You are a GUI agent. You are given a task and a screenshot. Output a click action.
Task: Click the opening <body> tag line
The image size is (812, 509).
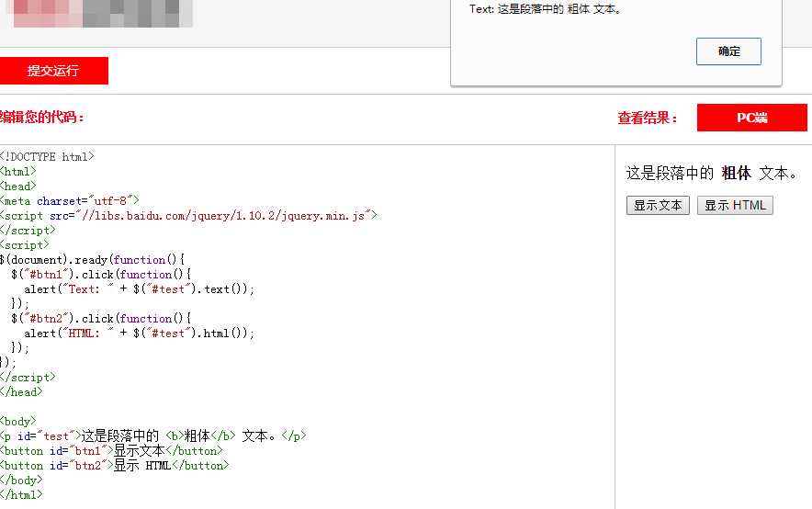[18, 422]
